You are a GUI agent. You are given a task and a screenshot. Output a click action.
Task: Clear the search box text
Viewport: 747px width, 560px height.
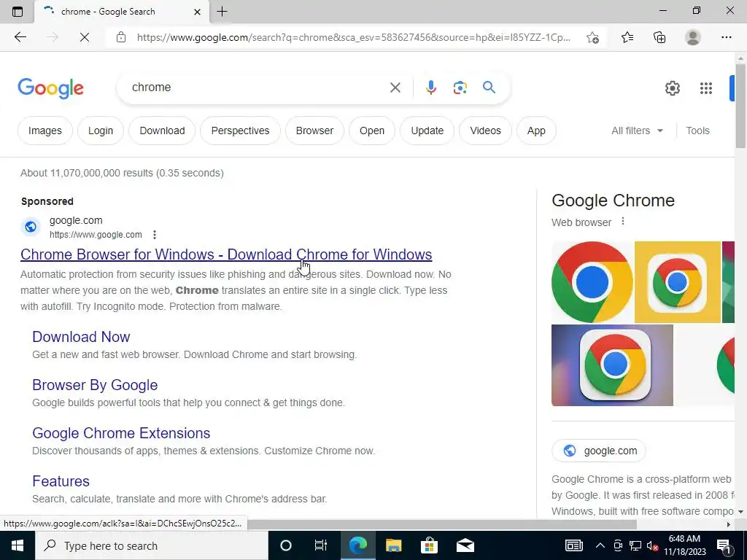pos(395,87)
